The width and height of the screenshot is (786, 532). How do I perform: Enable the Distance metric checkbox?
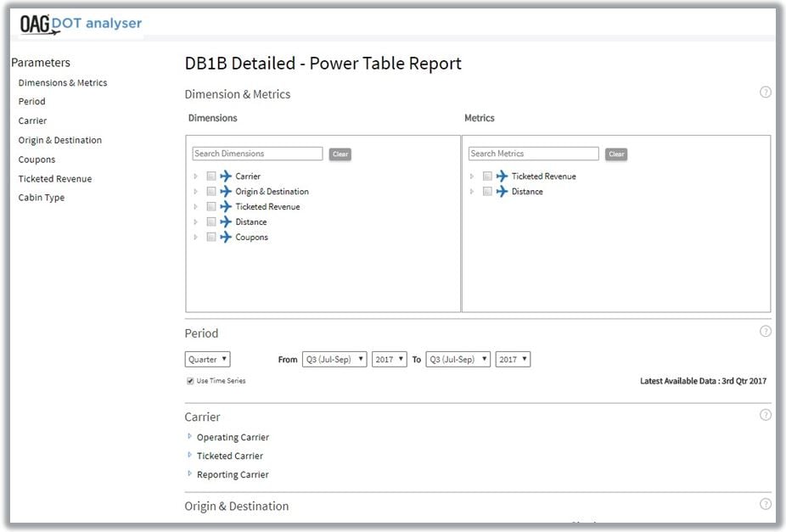point(487,192)
